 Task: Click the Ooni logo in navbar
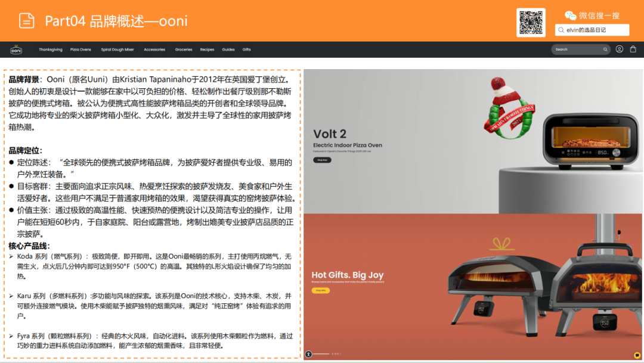coord(16,49)
